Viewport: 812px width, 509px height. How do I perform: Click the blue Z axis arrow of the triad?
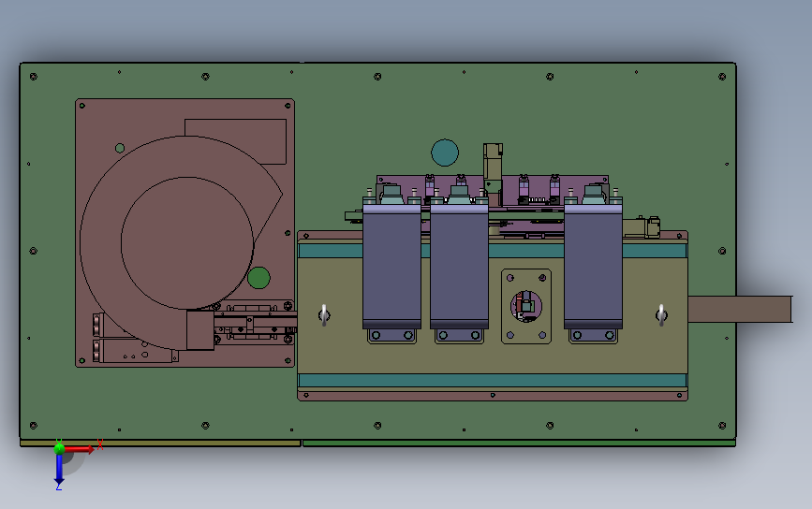click(x=59, y=470)
